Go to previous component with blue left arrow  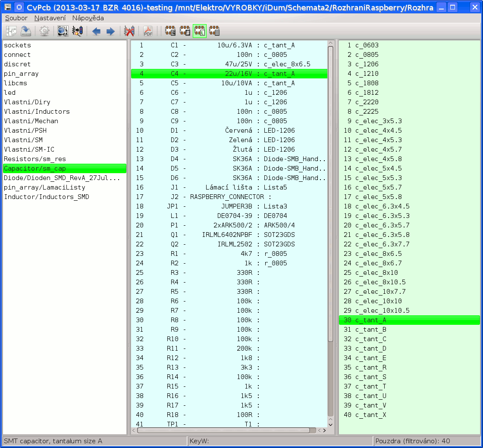point(96,31)
